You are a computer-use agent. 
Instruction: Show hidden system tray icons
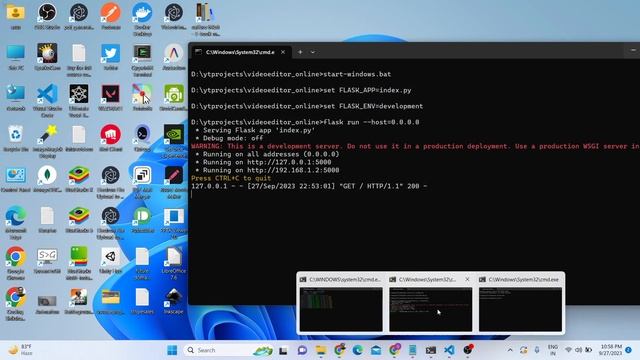(510, 350)
